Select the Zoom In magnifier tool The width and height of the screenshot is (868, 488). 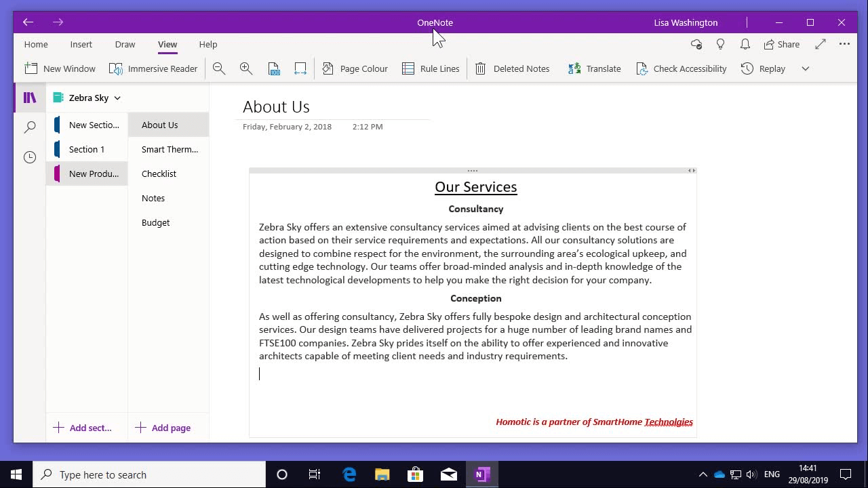246,68
